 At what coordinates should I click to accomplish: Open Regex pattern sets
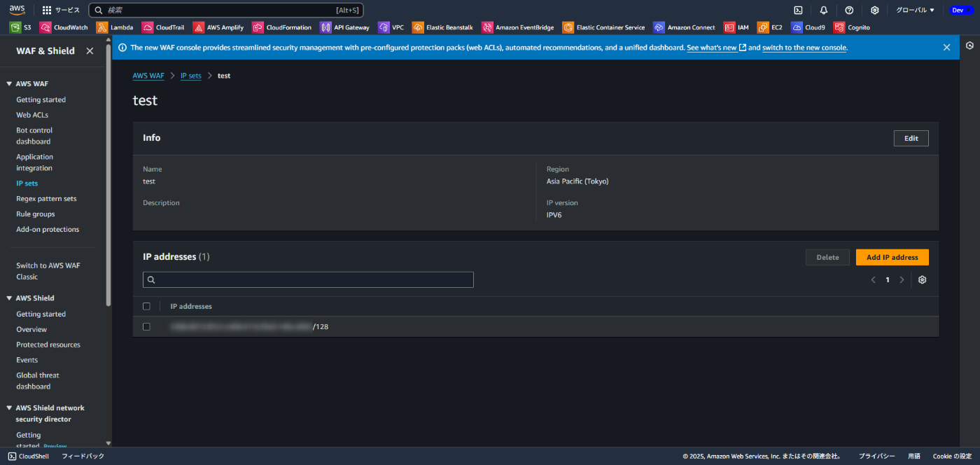(x=47, y=199)
